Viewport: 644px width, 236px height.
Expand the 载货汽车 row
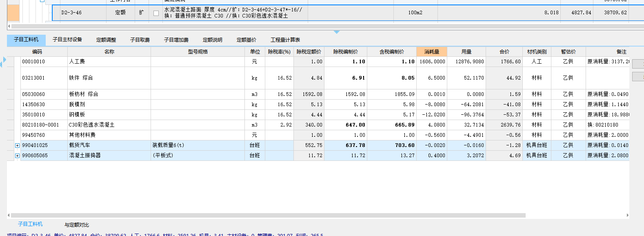point(17,145)
